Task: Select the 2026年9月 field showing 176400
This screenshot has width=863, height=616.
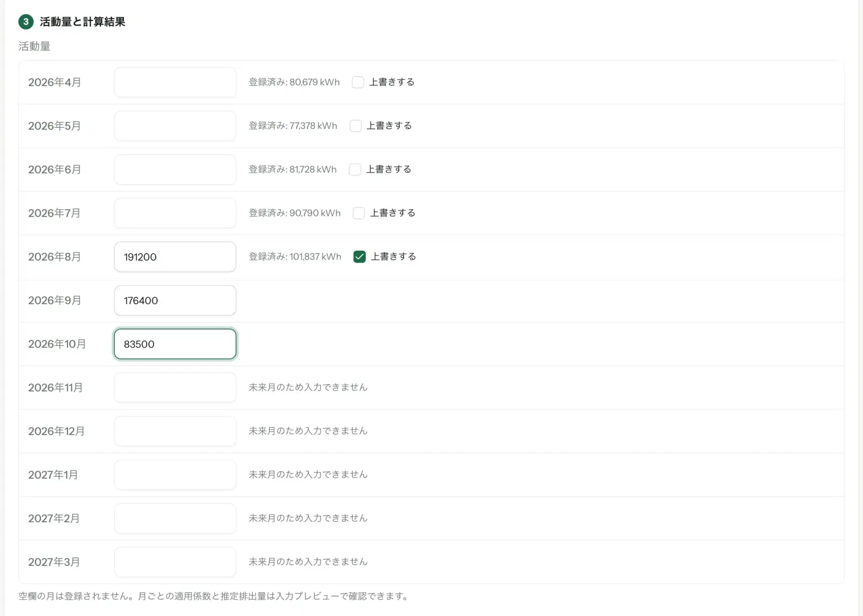Action: [175, 300]
